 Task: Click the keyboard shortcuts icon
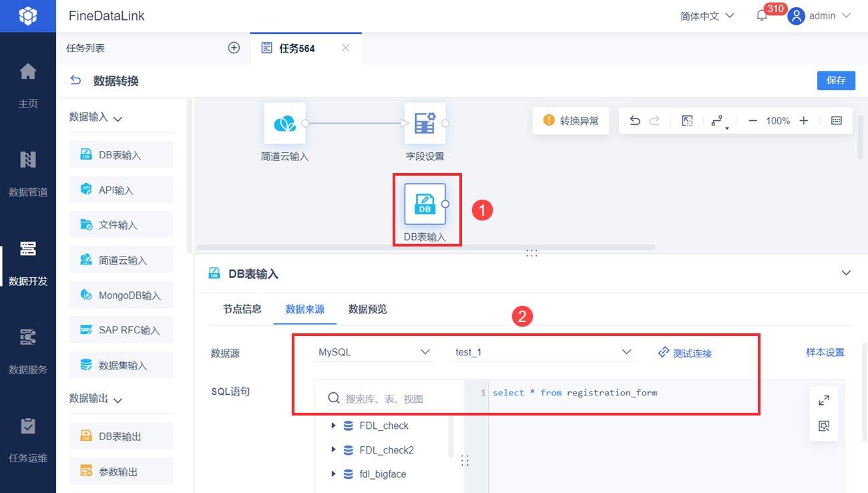coord(836,121)
